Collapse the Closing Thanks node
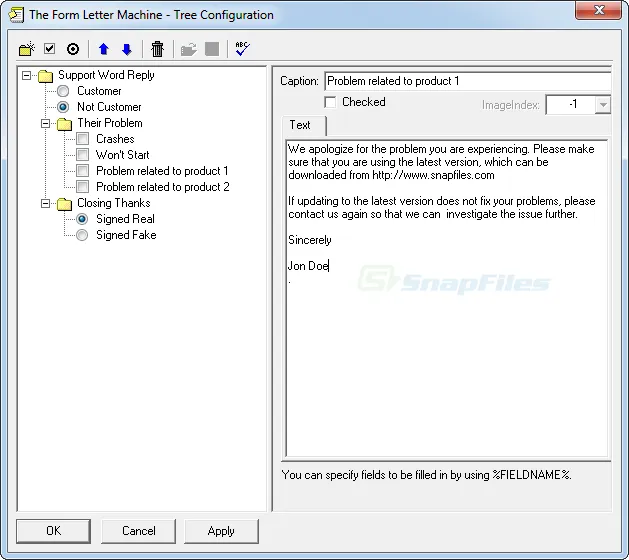Screen dimensions: 629x560 45,204
